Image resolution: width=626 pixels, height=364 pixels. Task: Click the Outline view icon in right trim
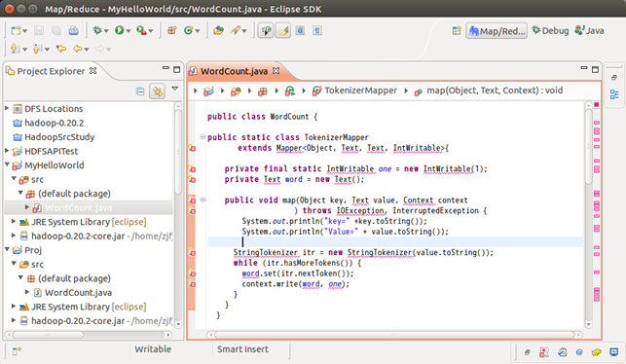point(614,94)
